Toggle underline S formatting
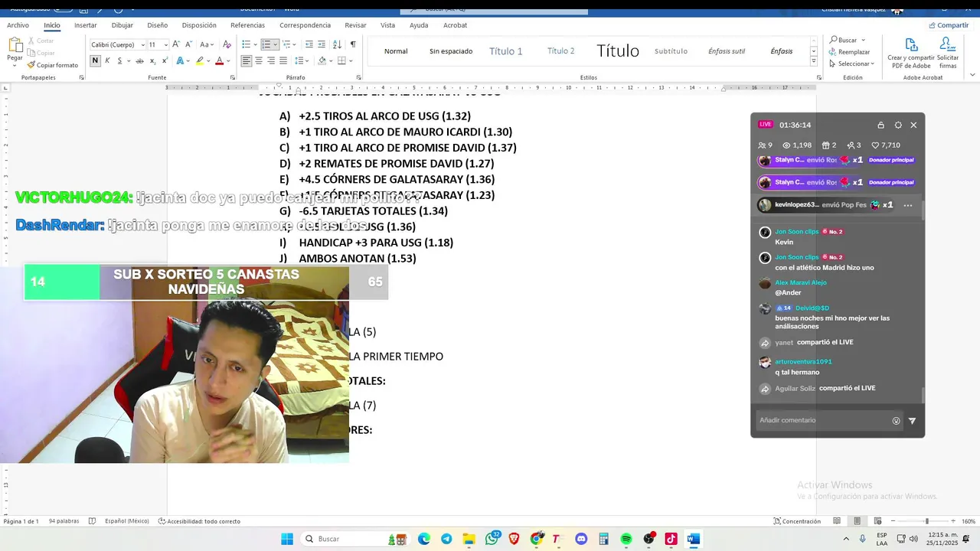The width and height of the screenshot is (980, 551). 119,60
